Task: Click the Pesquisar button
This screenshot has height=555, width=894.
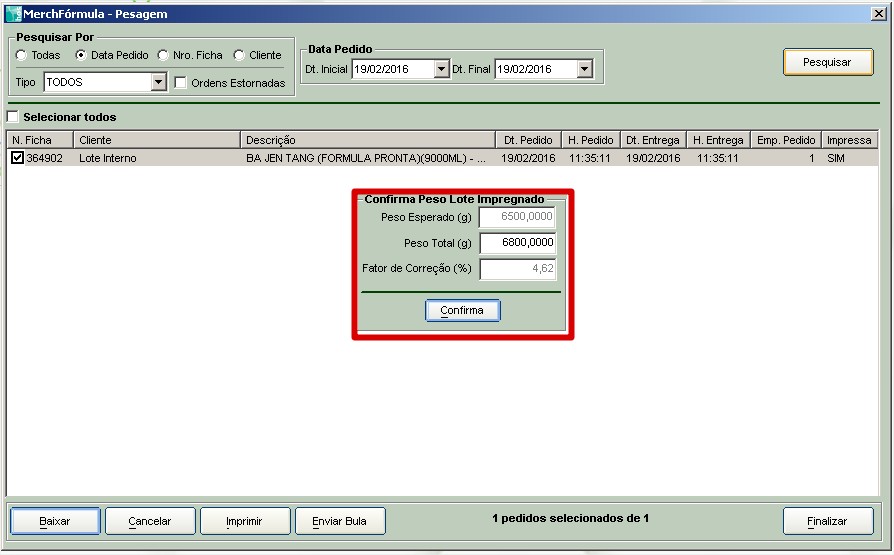Action: [827, 62]
